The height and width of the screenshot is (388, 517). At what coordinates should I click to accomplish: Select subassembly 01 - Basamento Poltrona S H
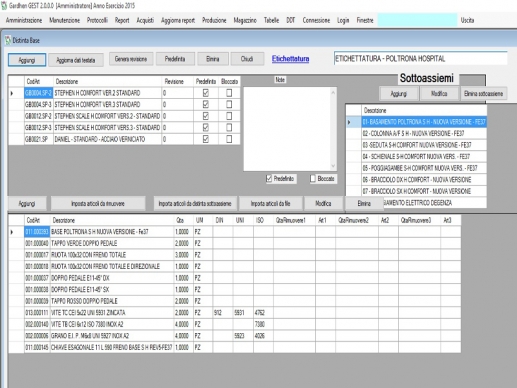pyautogui.click(x=424, y=122)
